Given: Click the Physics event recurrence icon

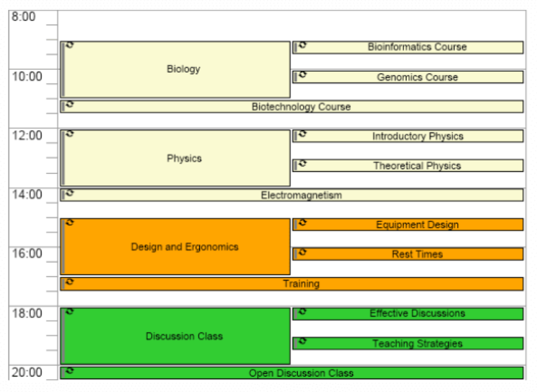Looking at the screenshot, I should [x=69, y=134].
